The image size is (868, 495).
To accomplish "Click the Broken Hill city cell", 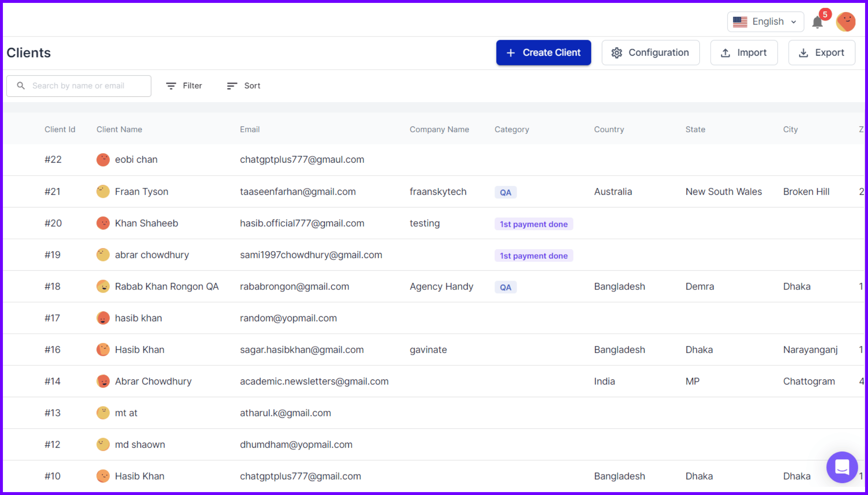I will [x=806, y=191].
